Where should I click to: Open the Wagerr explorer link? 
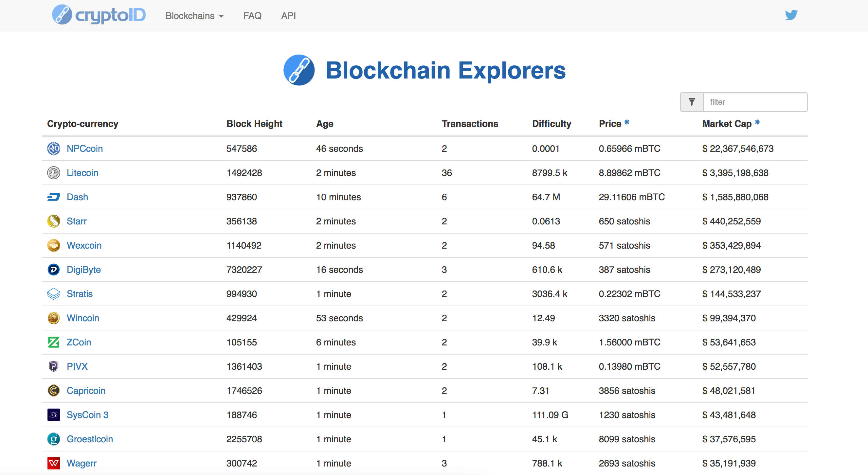[81, 464]
